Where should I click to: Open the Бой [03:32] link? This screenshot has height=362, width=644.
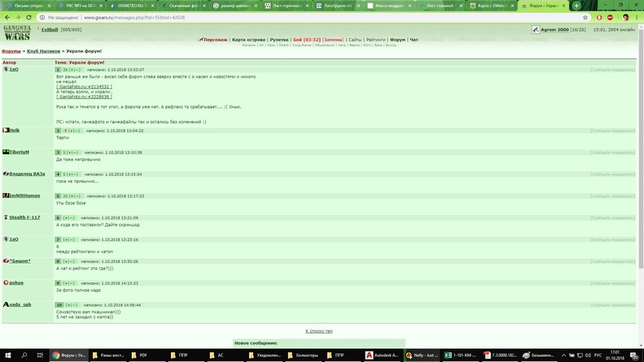coord(306,40)
